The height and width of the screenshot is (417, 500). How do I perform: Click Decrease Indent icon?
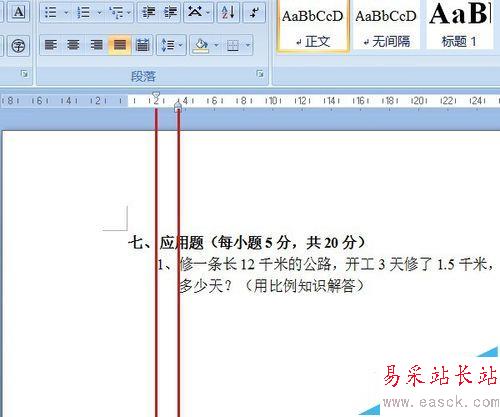tap(148, 12)
